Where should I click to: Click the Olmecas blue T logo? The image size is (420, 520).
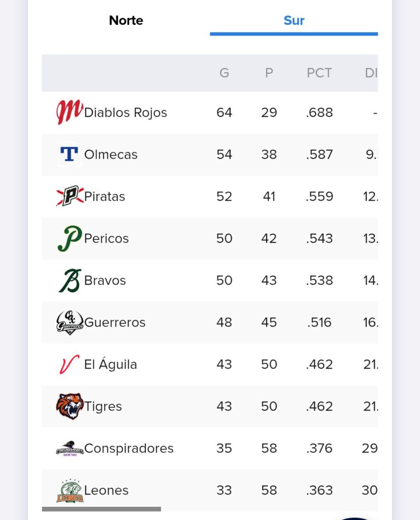click(x=70, y=154)
